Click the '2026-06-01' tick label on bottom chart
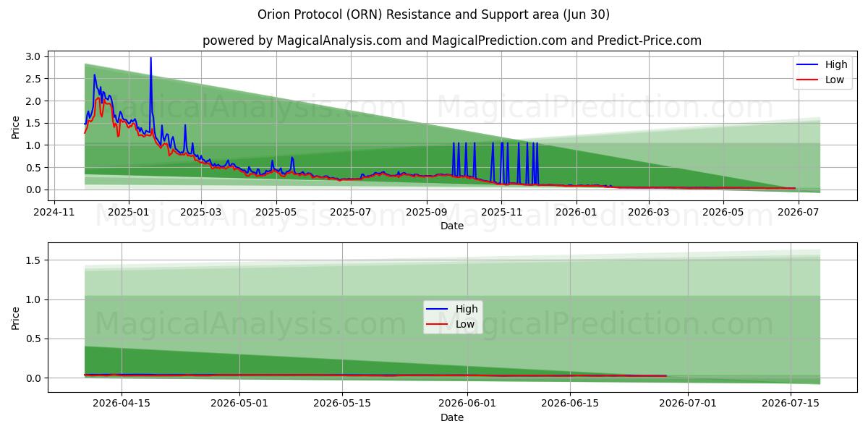The image size is (868, 434). tap(467, 404)
